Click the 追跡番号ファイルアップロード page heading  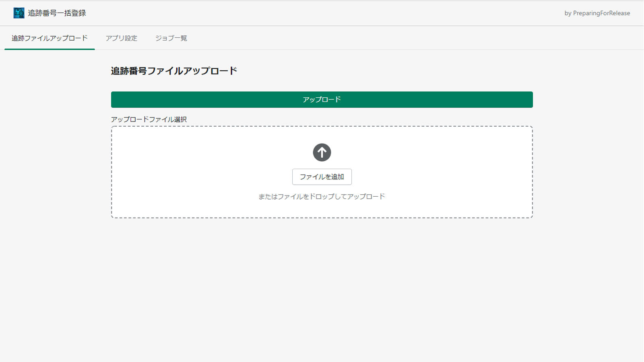[x=174, y=70]
